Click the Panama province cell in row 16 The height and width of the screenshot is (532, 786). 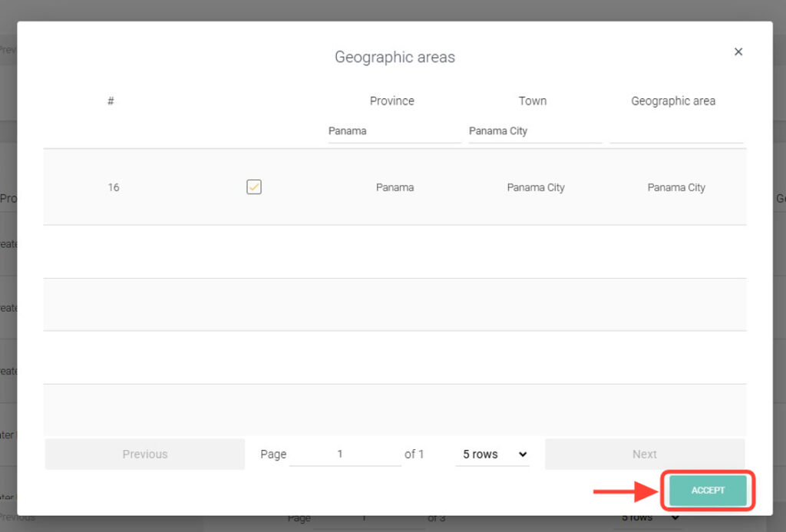[395, 187]
